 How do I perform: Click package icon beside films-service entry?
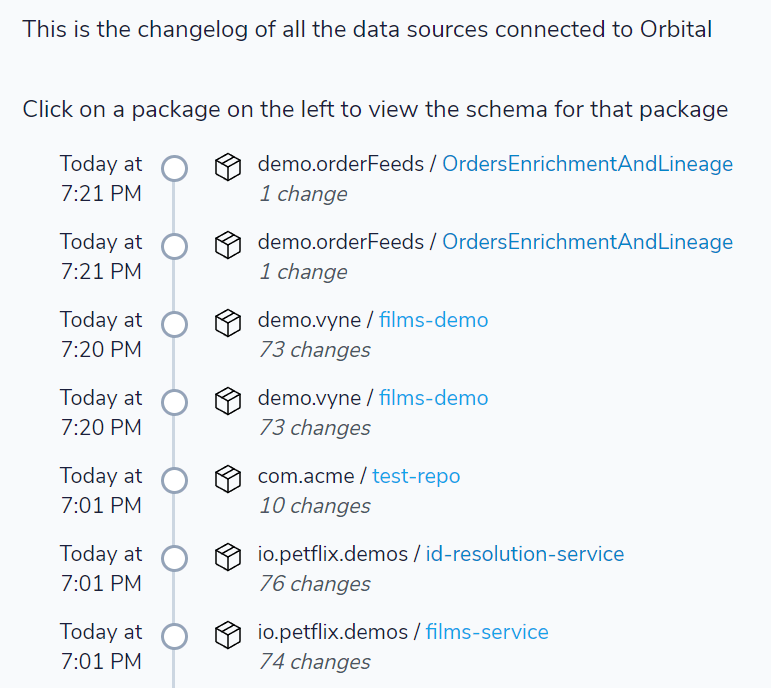tap(228, 635)
